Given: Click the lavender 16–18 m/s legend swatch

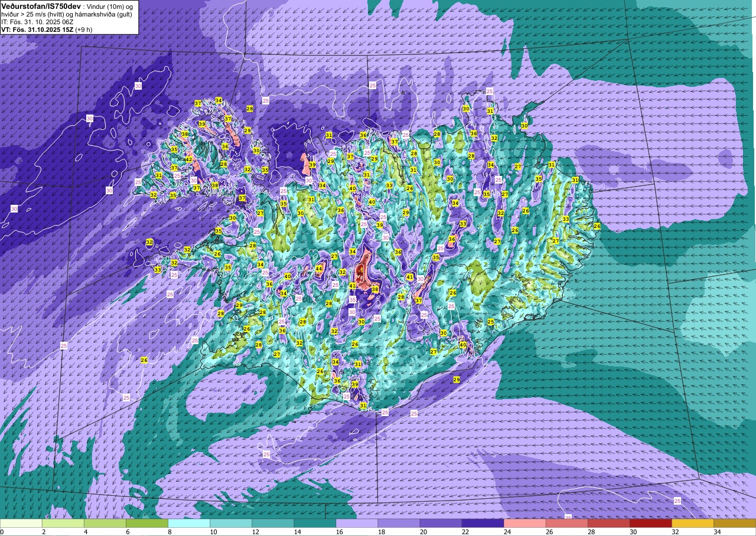Looking at the screenshot, I should pyautogui.click(x=357, y=523).
